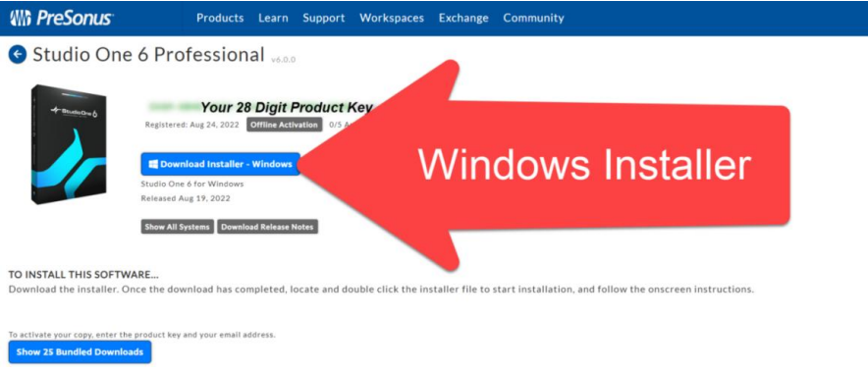
Task: Click the activation instruction text about product key
Action: pyautogui.click(x=141, y=335)
